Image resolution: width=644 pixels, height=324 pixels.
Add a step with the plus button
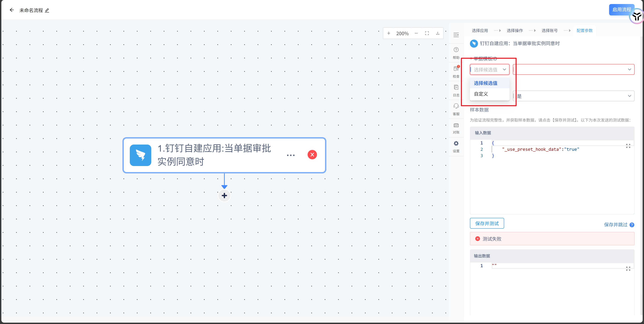[224, 196]
